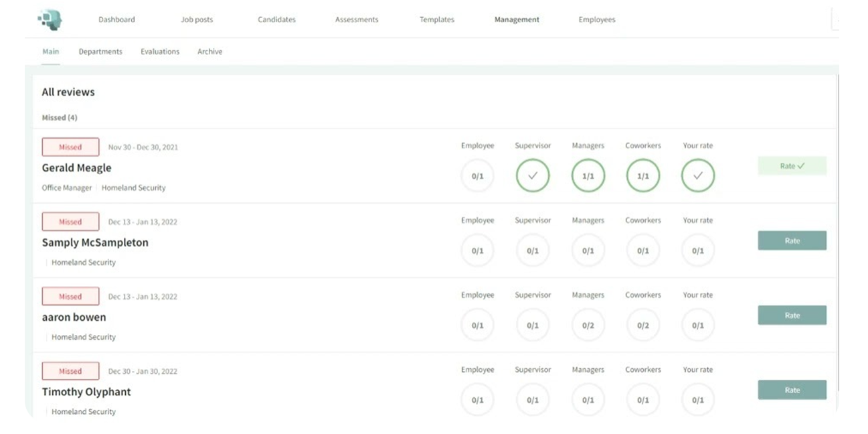Click Samply McSampleton's Employee 0/1 circle
Image resolution: width=868 pixels, height=434 pixels.
[x=478, y=250]
